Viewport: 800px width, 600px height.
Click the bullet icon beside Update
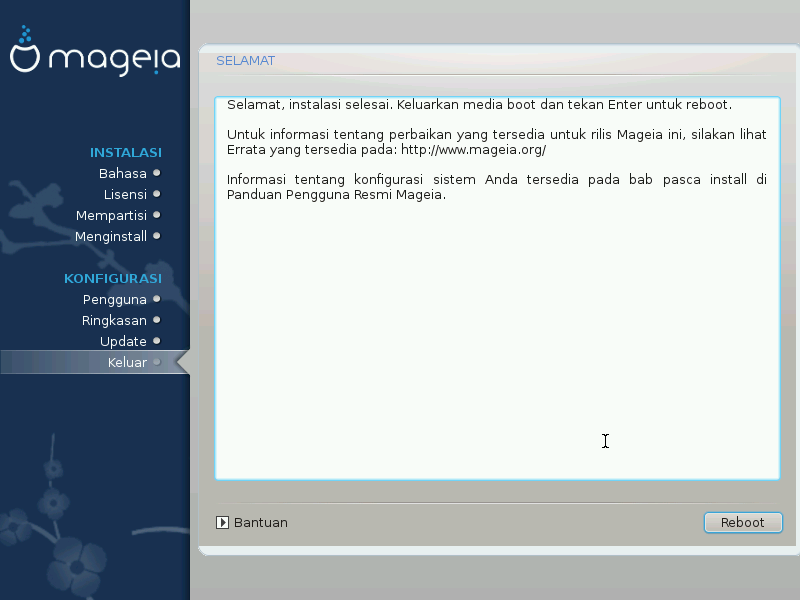[157, 341]
